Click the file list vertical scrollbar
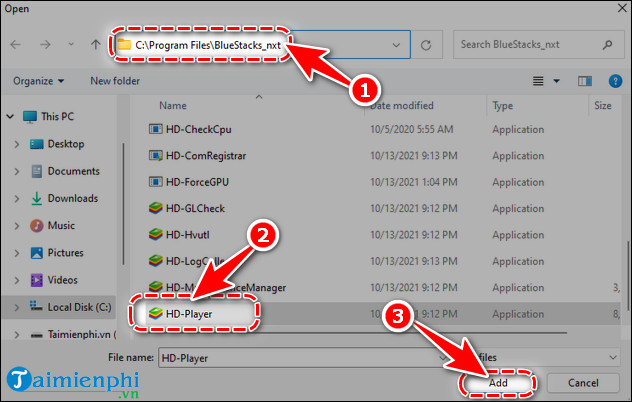The width and height of the screenshot is (632, 402). pyautogui.click(x=627, y=276)
